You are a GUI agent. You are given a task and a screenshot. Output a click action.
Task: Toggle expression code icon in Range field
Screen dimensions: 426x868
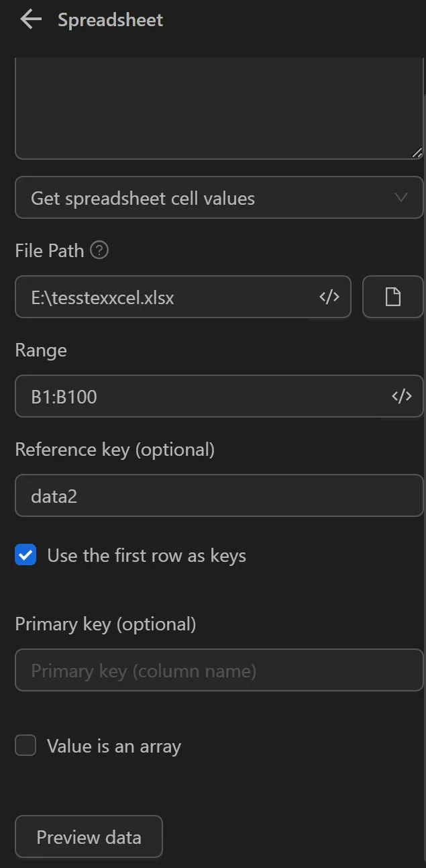coord(401,396)
